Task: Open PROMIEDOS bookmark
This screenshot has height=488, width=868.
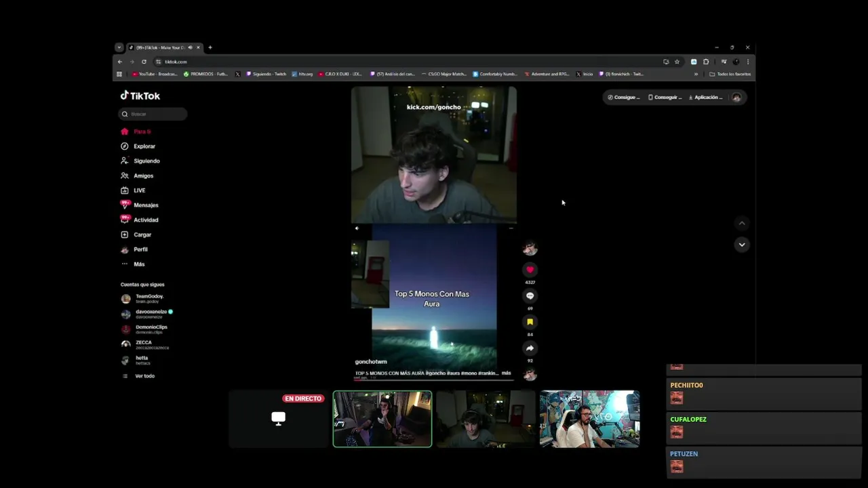Action: pyautogui.click(x=205, y=74)
